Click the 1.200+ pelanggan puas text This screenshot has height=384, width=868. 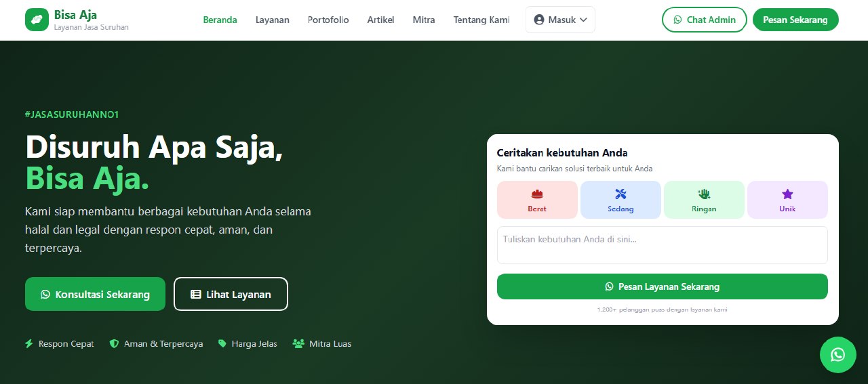663,310
